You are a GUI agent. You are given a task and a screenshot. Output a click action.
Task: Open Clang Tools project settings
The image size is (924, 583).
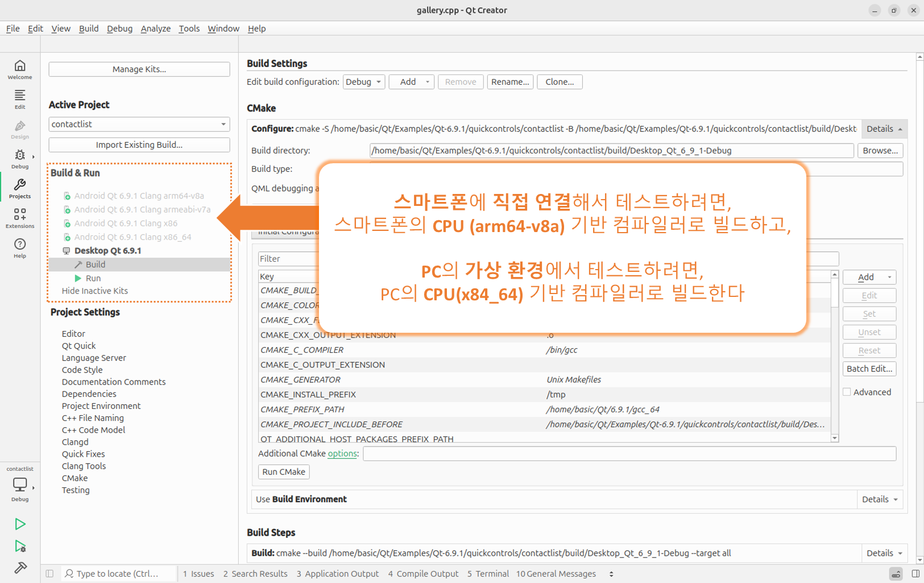click(x=84, y=466)
